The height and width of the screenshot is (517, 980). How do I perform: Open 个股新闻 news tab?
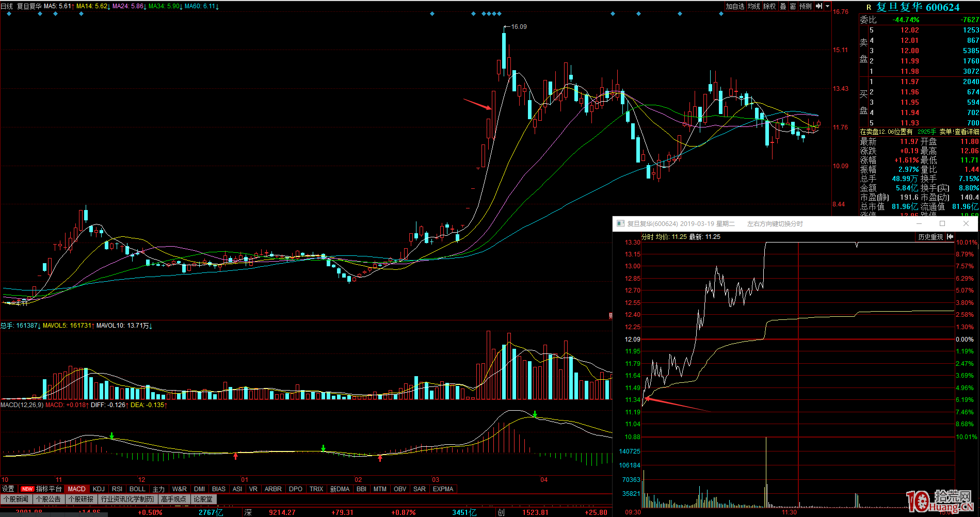(x=18, y=499)
